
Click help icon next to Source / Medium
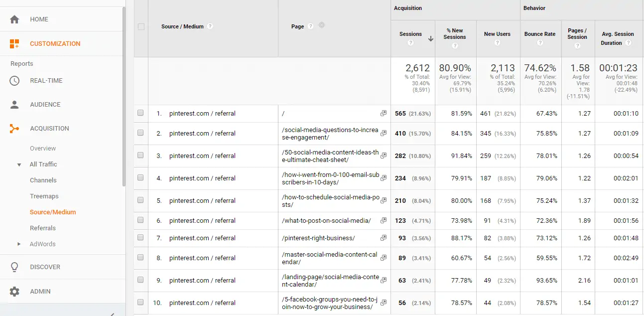point(210,26)
